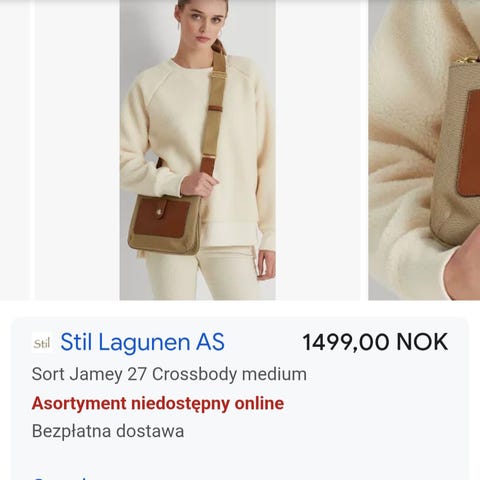
Task: Click the white padding left of the model photo
Action: tap(78, 150)
